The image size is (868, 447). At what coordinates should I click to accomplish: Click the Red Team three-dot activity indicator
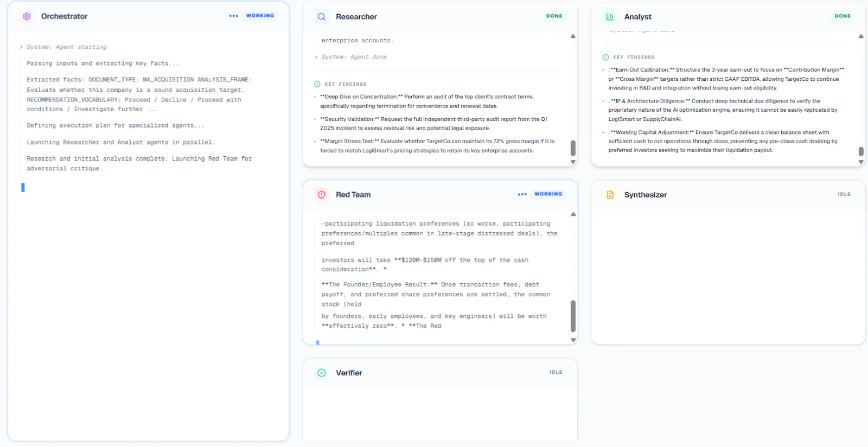click(522, 194)
